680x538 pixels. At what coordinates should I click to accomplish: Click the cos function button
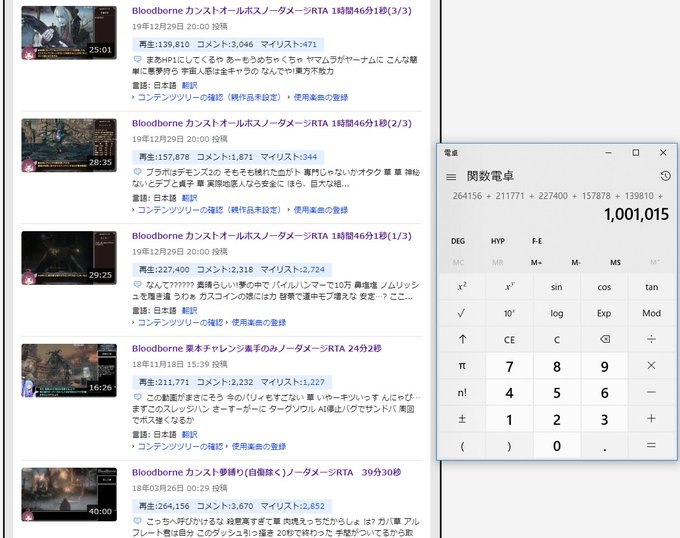tap(604, 287)
